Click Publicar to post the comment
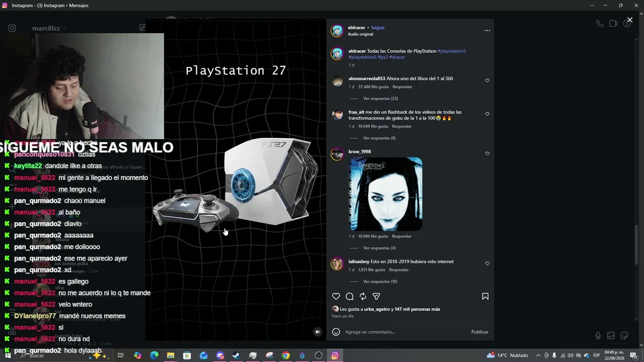 click(x=480, y=332)
